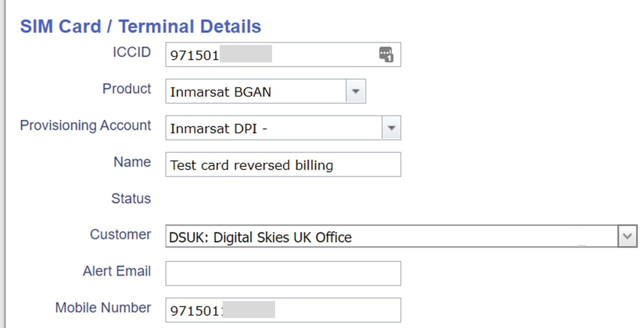Click the Customer label
The image size is (644, 328).
(120, 235)
